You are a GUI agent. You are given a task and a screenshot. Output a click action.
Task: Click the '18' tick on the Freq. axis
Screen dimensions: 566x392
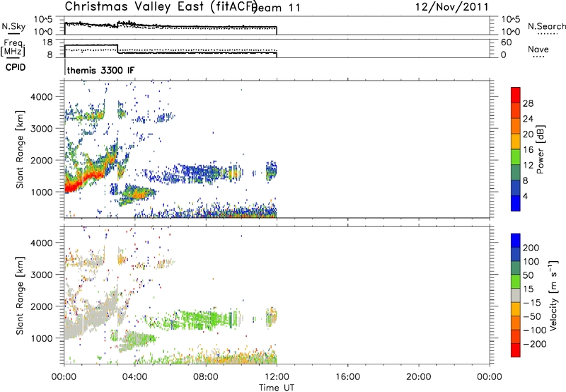click(x=47, y=42)
